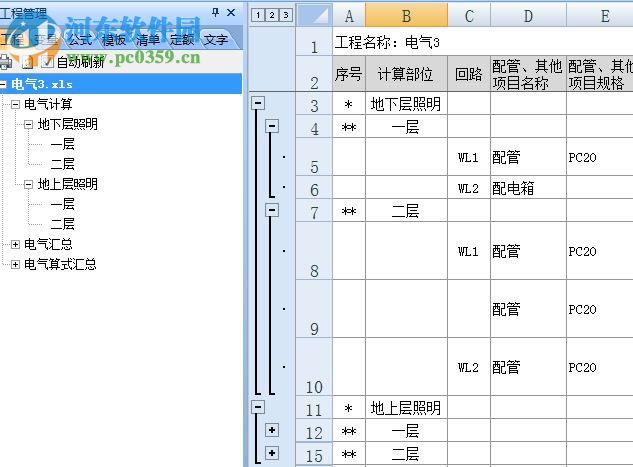Click the page preview icon beside printer
The width and height of the screenshot is (633, 467).
27,62
